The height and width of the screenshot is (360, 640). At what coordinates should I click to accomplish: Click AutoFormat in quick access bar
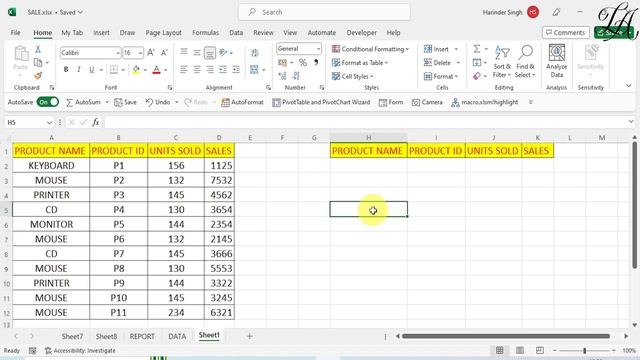pyautogui.click(x=242, y=102)
